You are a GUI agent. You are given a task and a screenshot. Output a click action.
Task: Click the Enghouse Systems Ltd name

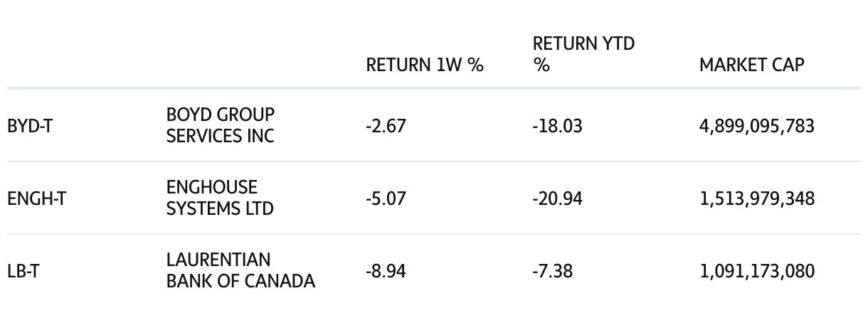click(220, 198)
